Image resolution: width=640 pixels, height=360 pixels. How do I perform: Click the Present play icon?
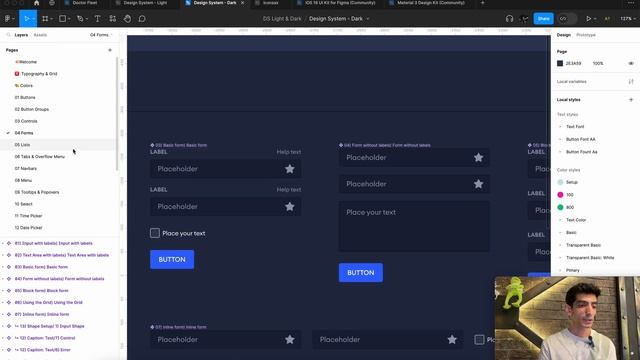pos(589,18)
